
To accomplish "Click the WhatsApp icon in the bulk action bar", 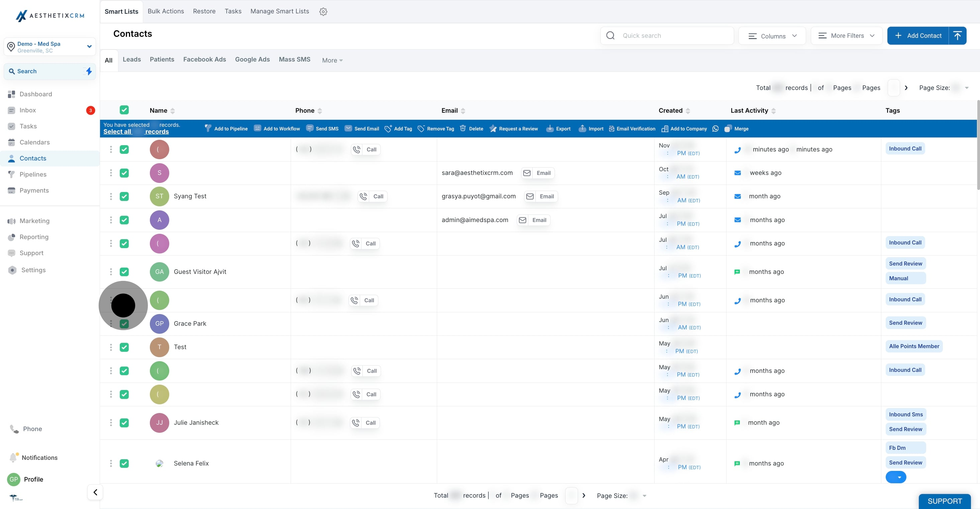I will (715, 128).
